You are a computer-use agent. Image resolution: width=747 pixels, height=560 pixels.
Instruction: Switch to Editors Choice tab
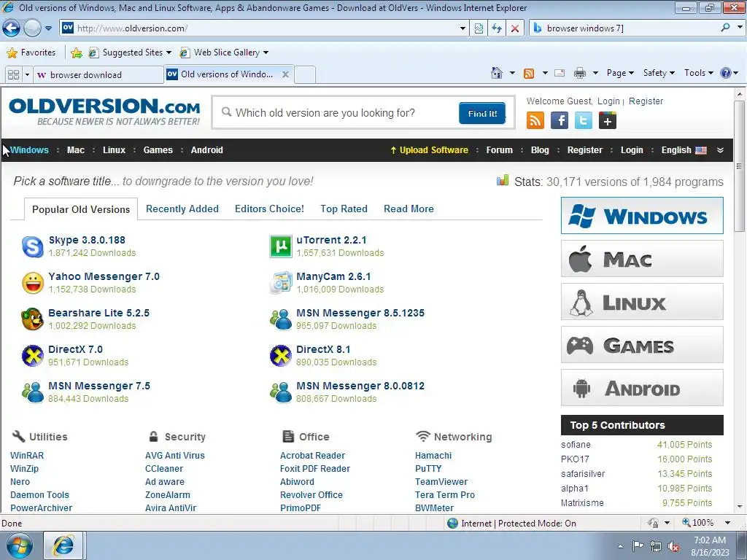[x=269, y=209]
